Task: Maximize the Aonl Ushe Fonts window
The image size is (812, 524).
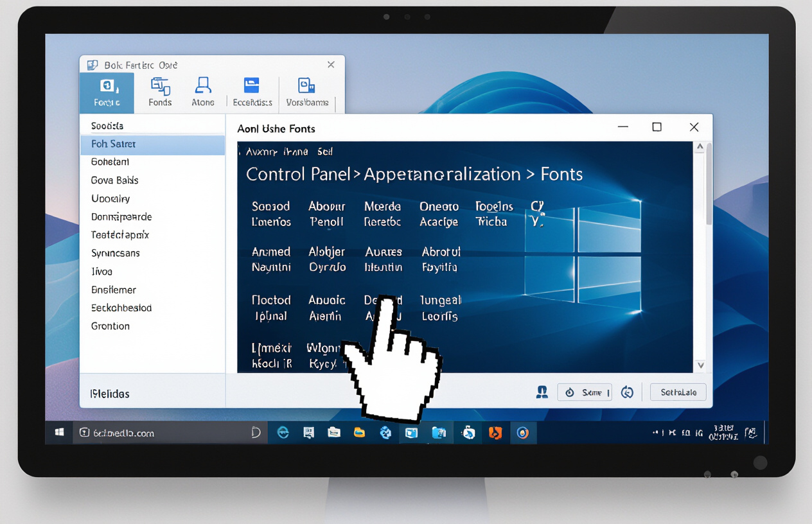Action: pos(657,127)
